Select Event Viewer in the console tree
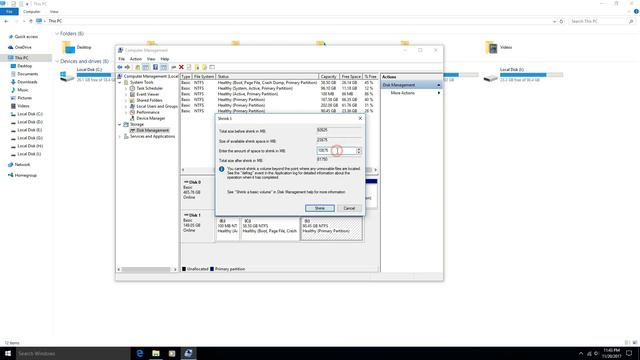 pos(148,94)
